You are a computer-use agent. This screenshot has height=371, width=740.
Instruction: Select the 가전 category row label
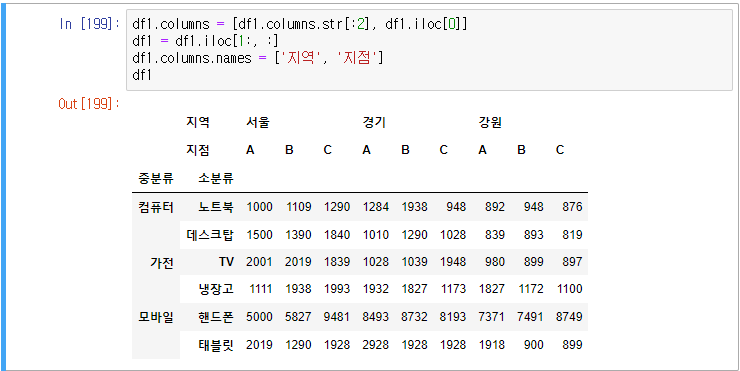point(162,263)
